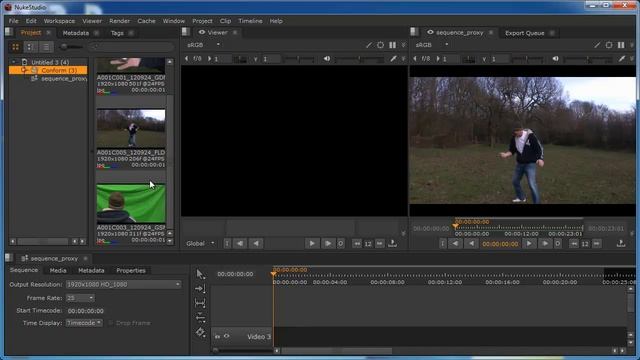
Task: Switch to the Export Queue tab
Action: click(x=524, y=33)
